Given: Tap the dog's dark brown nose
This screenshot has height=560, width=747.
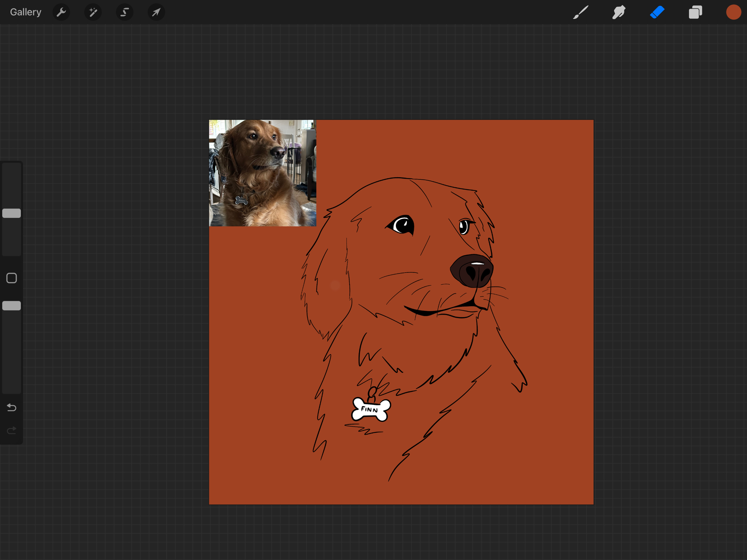Looking at the screenshot, I should point(472,271).
